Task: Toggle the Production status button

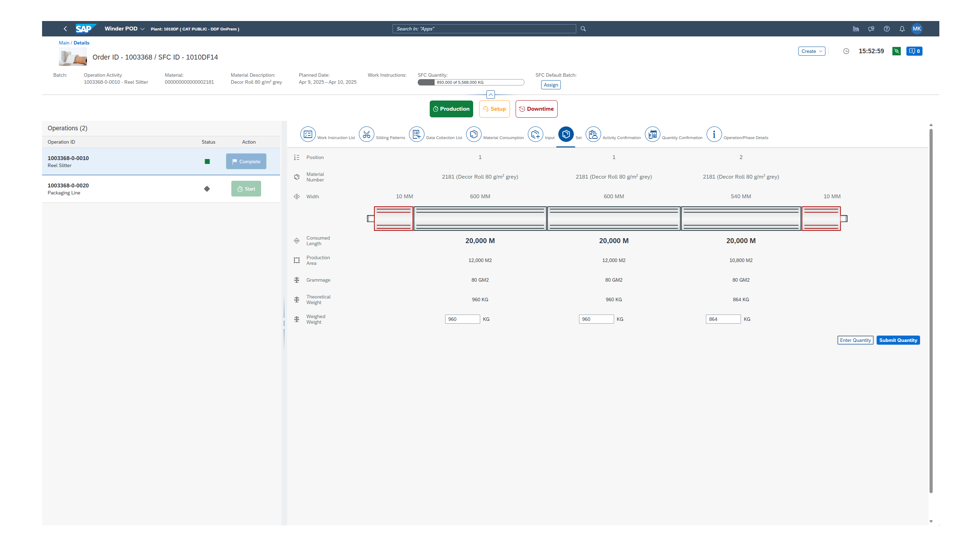Action: coord(451,109)
